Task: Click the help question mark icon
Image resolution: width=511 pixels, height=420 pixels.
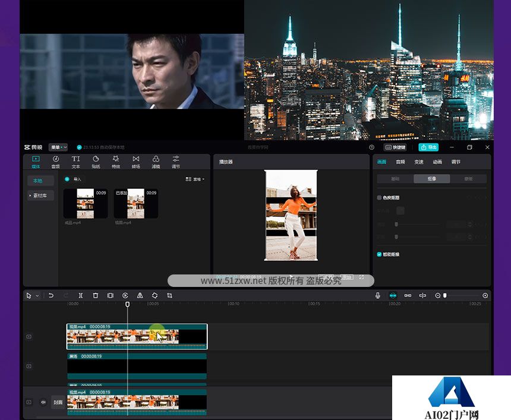Action: (x=371, y=147)
